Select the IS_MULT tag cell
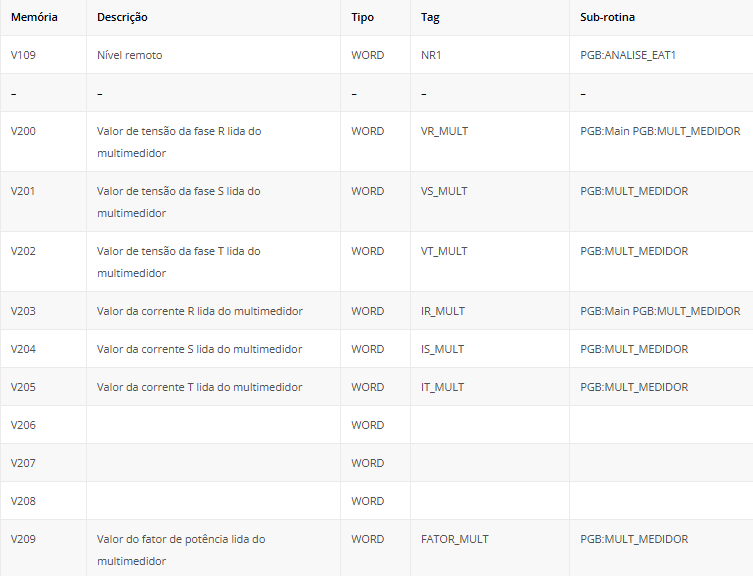753x576 pixels. 442,349
